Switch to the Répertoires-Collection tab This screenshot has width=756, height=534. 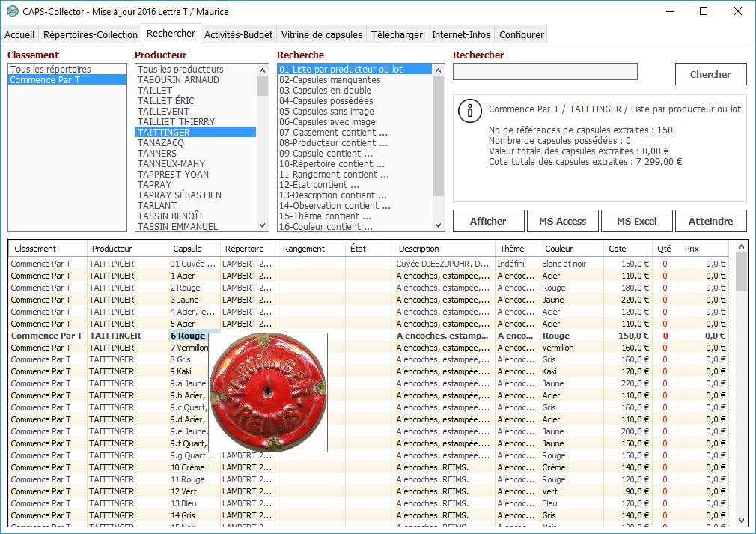90,34
